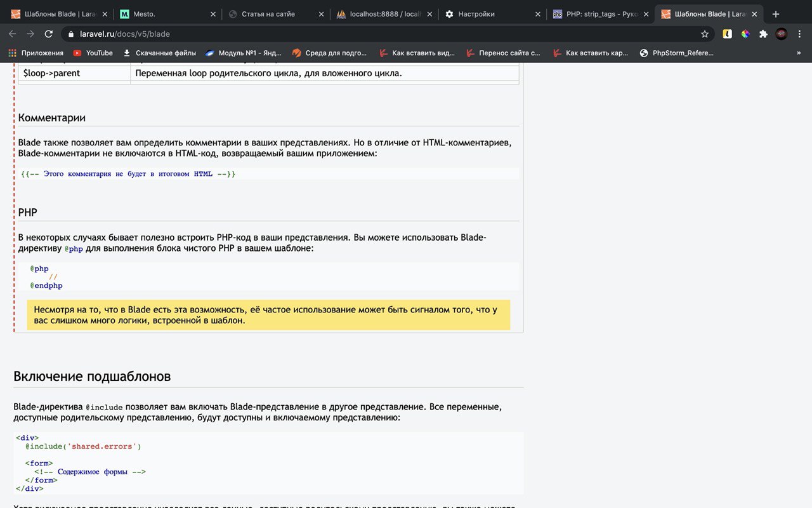The image size is (812, 508).
Task: Click the inline @php directive in paragraph
Action: coord(74,249)
